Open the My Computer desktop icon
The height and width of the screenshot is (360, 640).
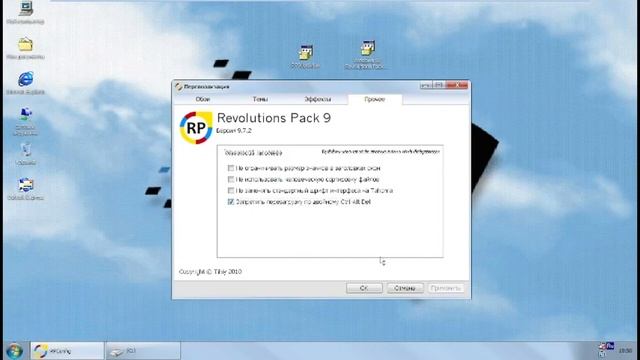26,9
